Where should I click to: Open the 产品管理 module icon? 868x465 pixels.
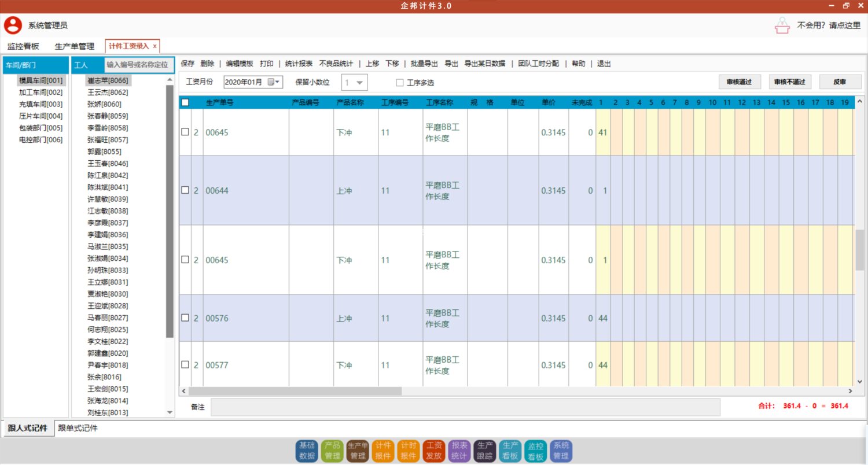coord(332,451)
